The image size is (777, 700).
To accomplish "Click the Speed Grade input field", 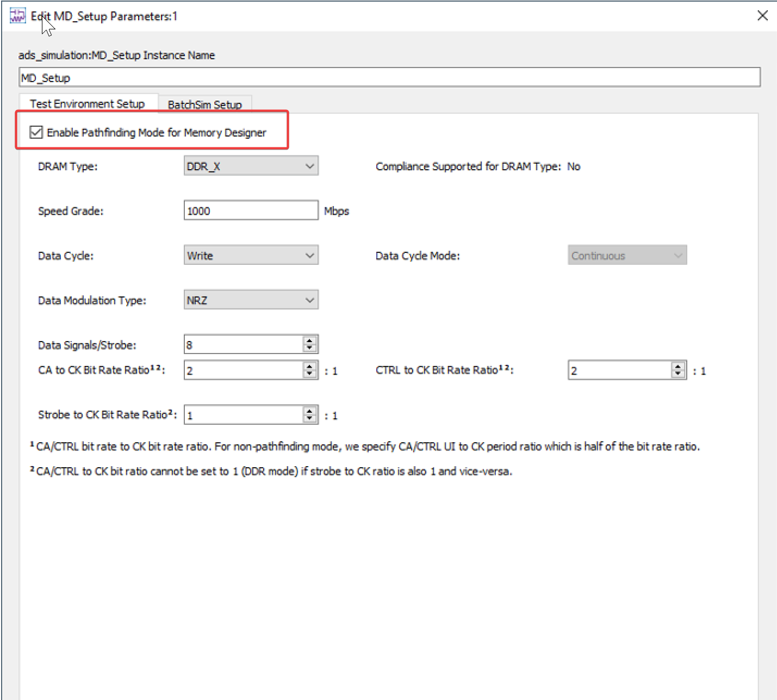I will (251, 211).
